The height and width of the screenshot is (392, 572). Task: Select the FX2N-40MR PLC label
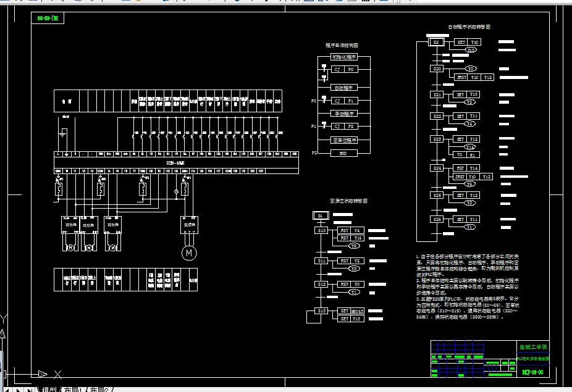click(175, 163)
